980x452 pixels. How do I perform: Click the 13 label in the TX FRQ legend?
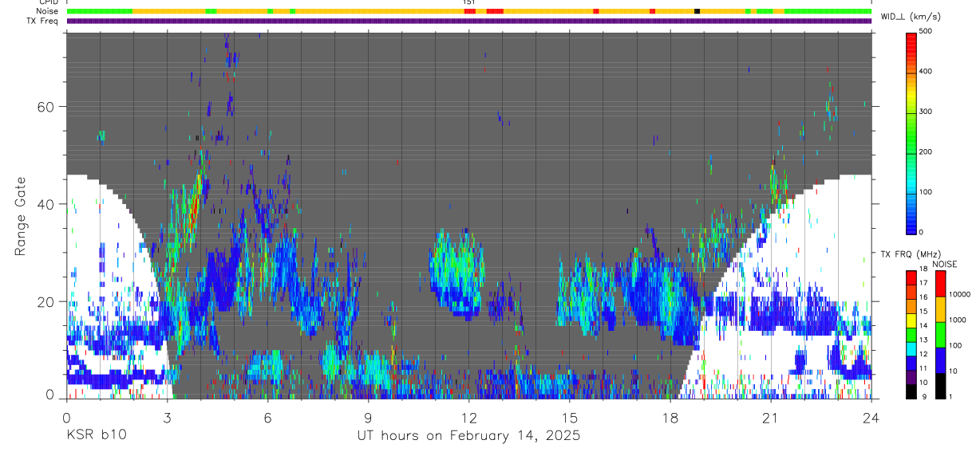tap(924, 340)
